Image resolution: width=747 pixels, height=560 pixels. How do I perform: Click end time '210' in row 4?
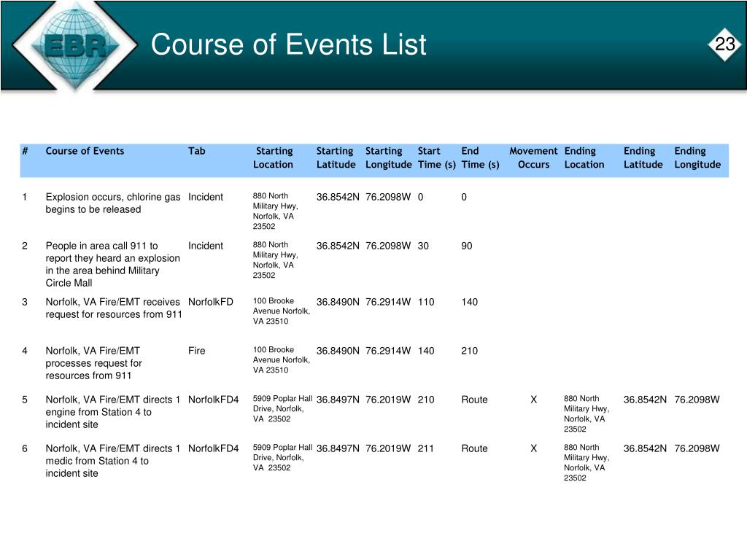(x=469, y=351)
